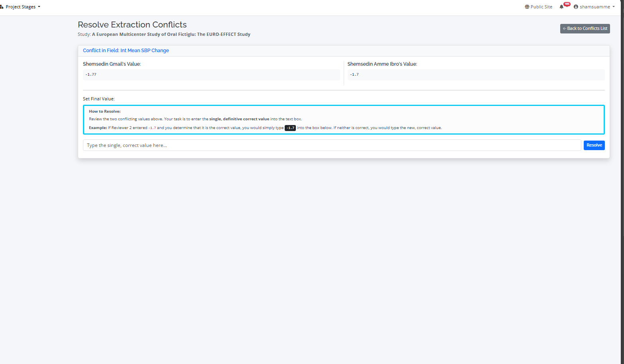624x364 pixels.
Task: Click the red 105 notification badge
Action: 567,4
